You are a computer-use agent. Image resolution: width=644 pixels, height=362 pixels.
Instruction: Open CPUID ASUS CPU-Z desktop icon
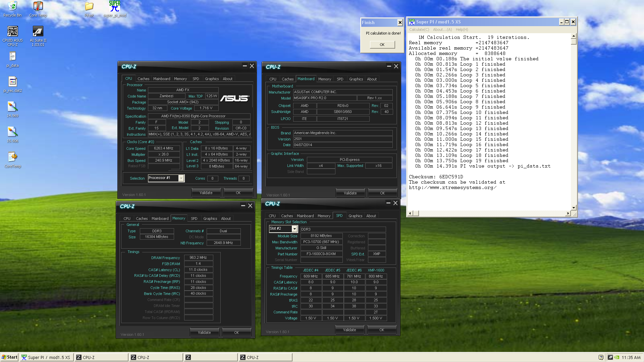(12, 36)
